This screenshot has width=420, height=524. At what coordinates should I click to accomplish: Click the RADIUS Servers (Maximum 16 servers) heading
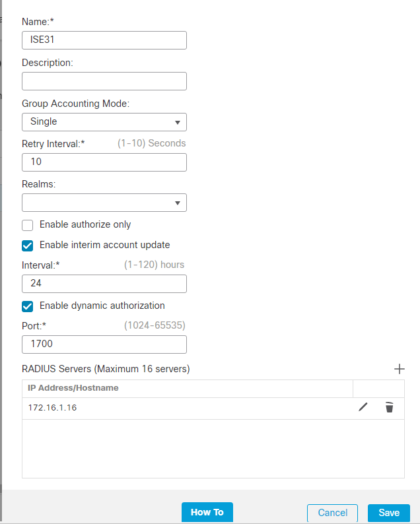[x=106, y=369]
